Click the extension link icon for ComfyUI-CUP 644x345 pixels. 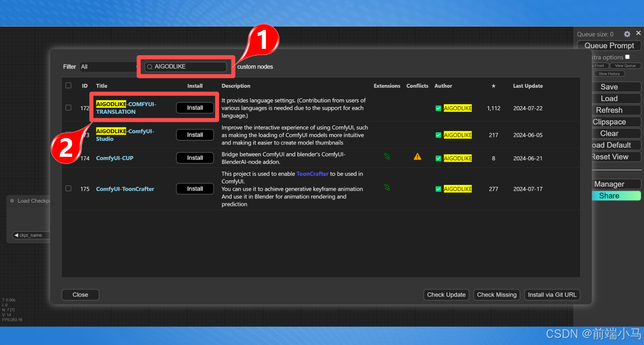click(x=387, y=157)
